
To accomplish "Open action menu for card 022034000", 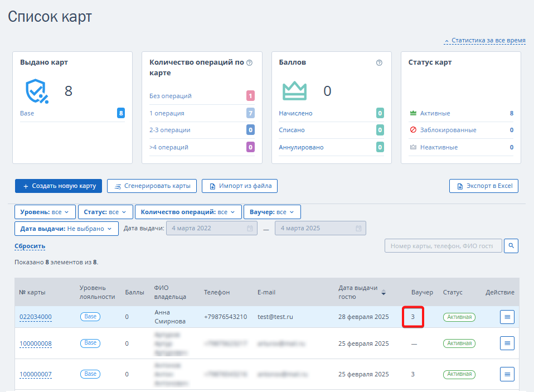I will click(507, 317).
